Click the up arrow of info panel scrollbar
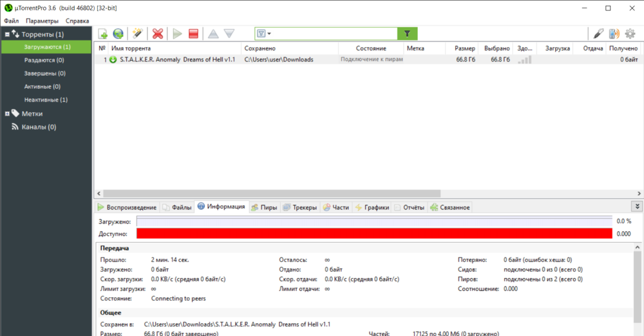 [x=638, y=247]
